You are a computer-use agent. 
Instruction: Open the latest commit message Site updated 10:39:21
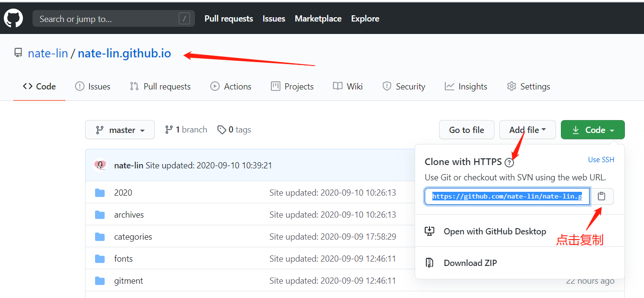209,166
